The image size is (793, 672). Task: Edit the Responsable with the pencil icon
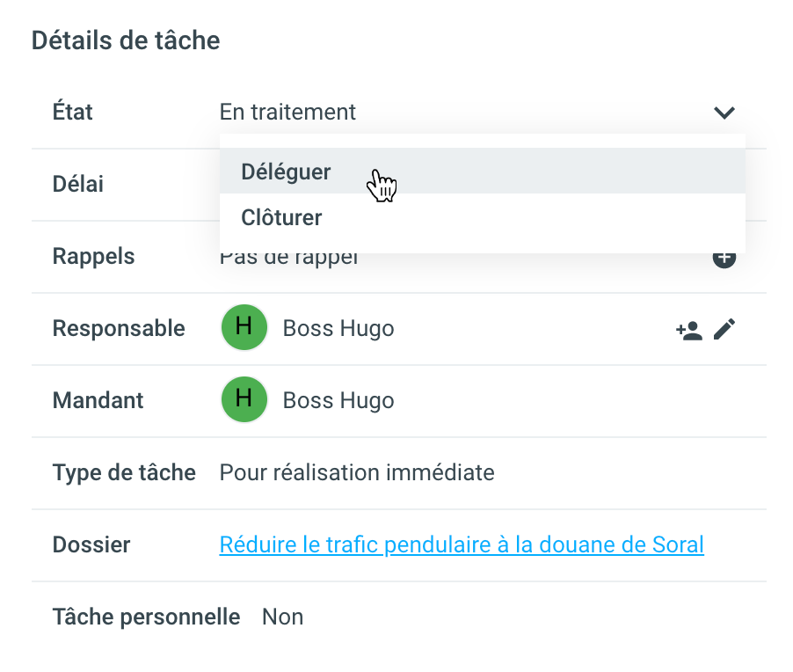pyautogui.click(x=724, y=329)
